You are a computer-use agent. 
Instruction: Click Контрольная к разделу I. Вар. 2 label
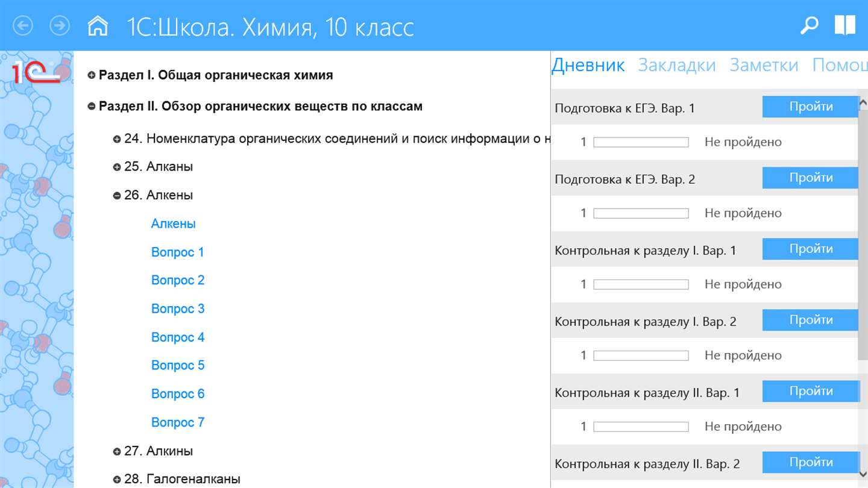pos(645,322)
